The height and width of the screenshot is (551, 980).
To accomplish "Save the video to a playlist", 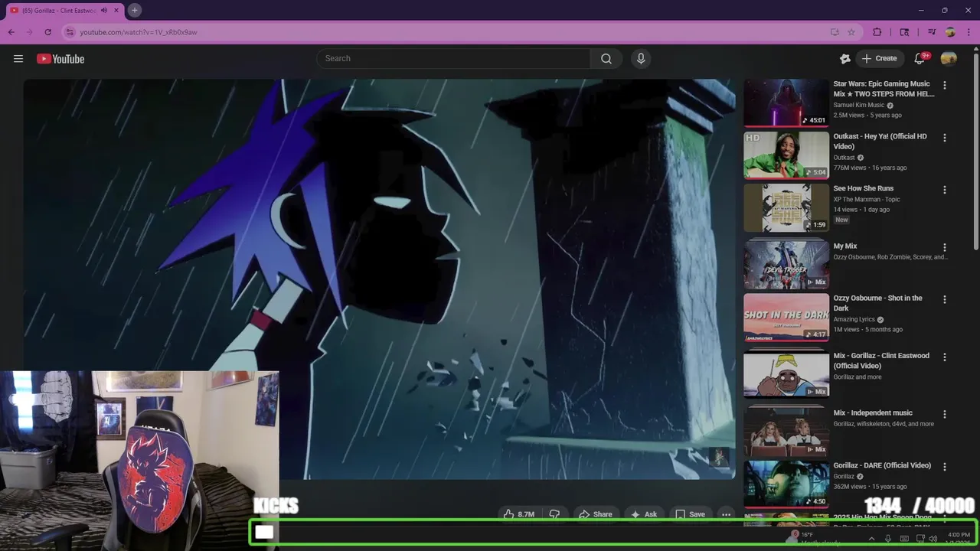I will [x=689, y=514].
